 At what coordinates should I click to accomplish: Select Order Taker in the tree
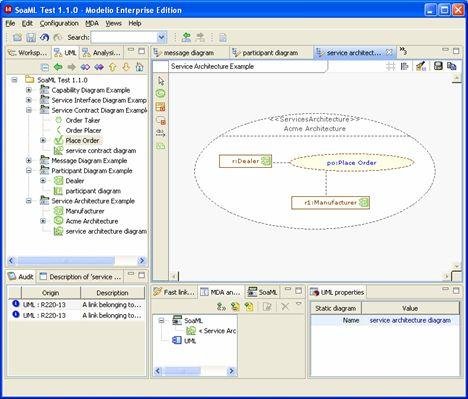83,120
